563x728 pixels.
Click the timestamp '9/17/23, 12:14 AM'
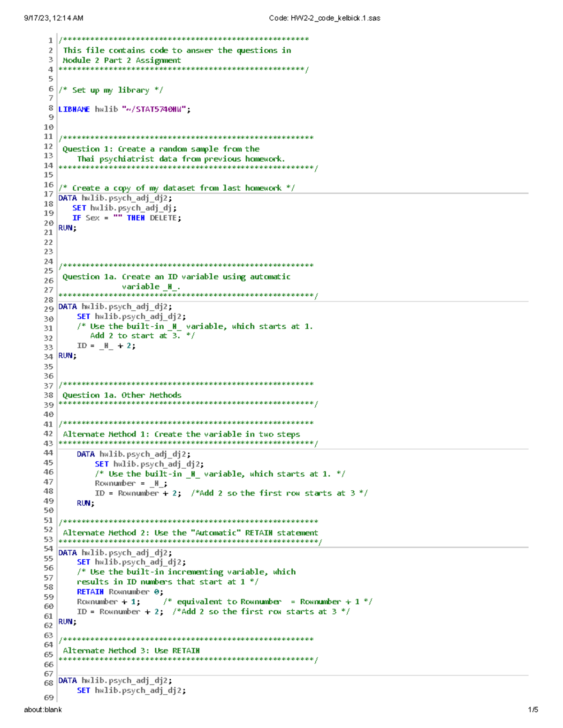tap(53, 18)
